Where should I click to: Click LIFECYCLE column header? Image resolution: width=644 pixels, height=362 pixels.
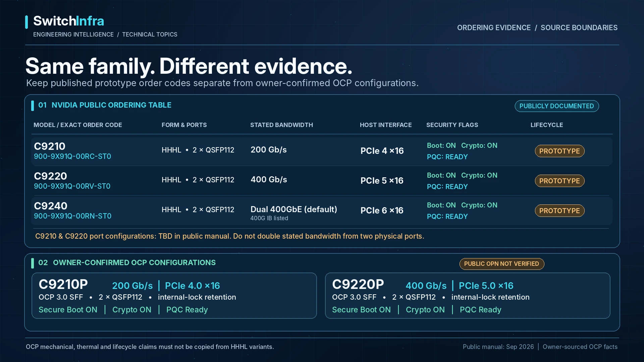click(547, 125)
